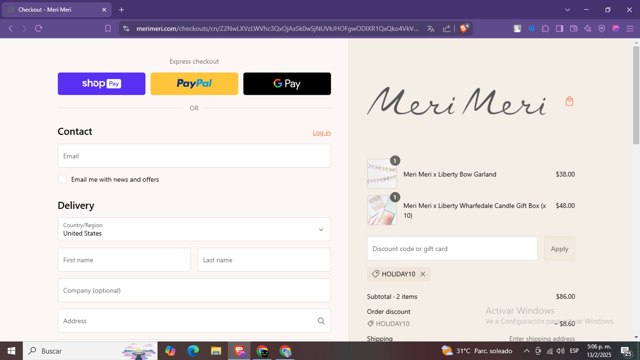Viewport: 640px width, 360px height.
Task: Click 'Subtotal · 2 items' text
Action: click(392, 297)
